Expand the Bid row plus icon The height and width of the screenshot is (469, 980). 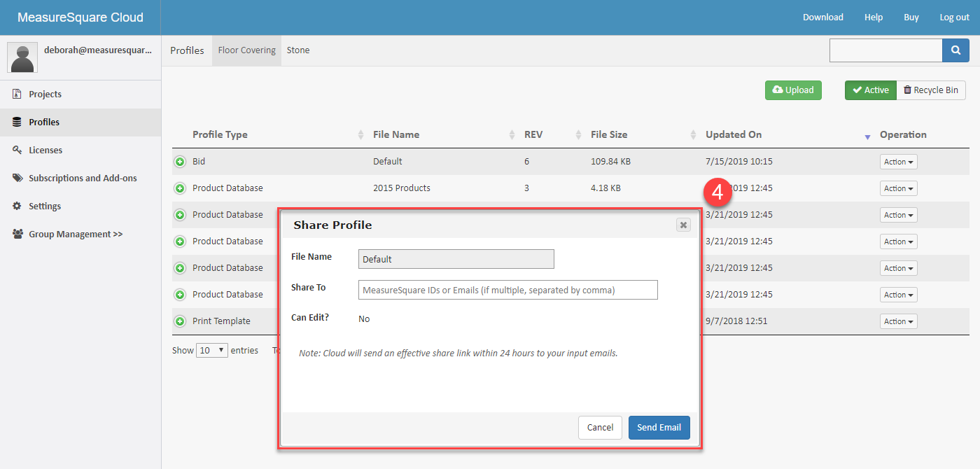point(180,162)
